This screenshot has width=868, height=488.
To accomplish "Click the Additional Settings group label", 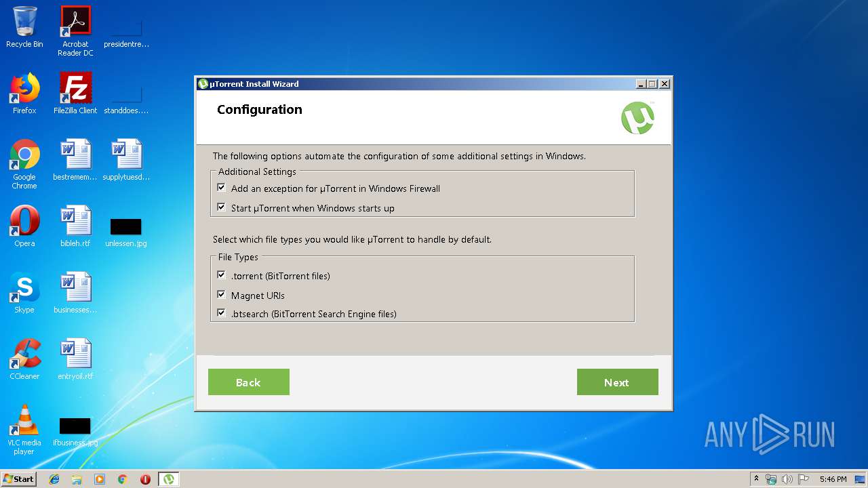I will [257, 172].
